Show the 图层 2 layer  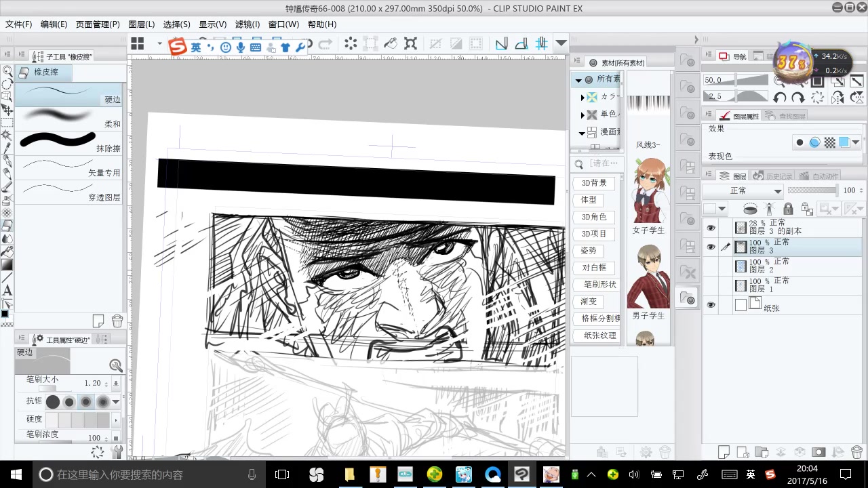[711, 266]
